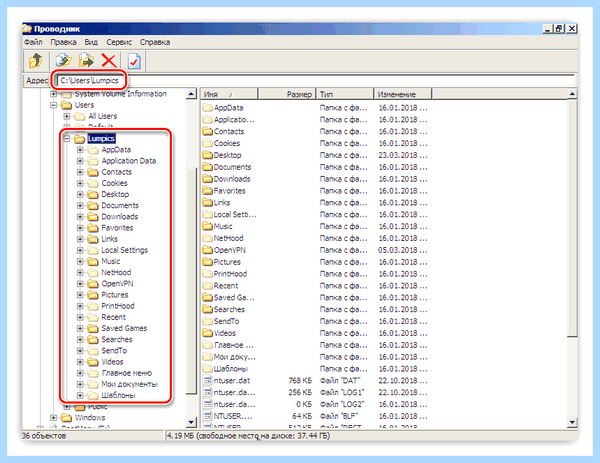Sort by Изменение column header

pyautogui.click(x=402, y=94)
